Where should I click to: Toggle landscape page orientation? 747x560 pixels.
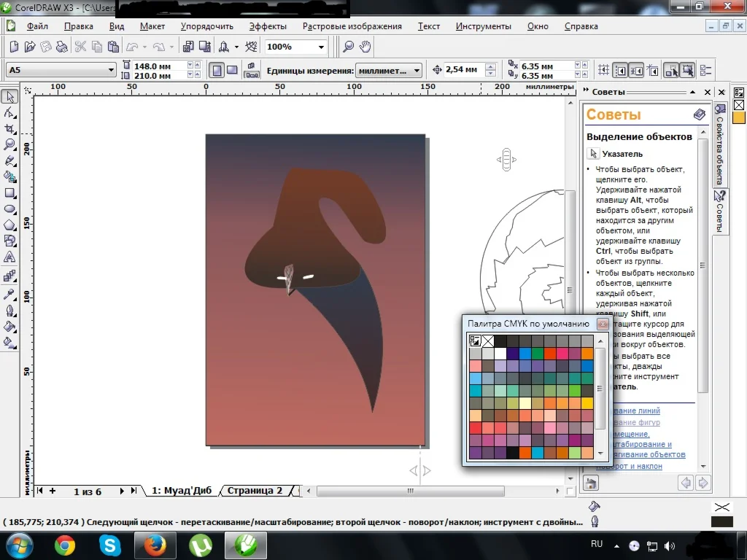(231, 69)
